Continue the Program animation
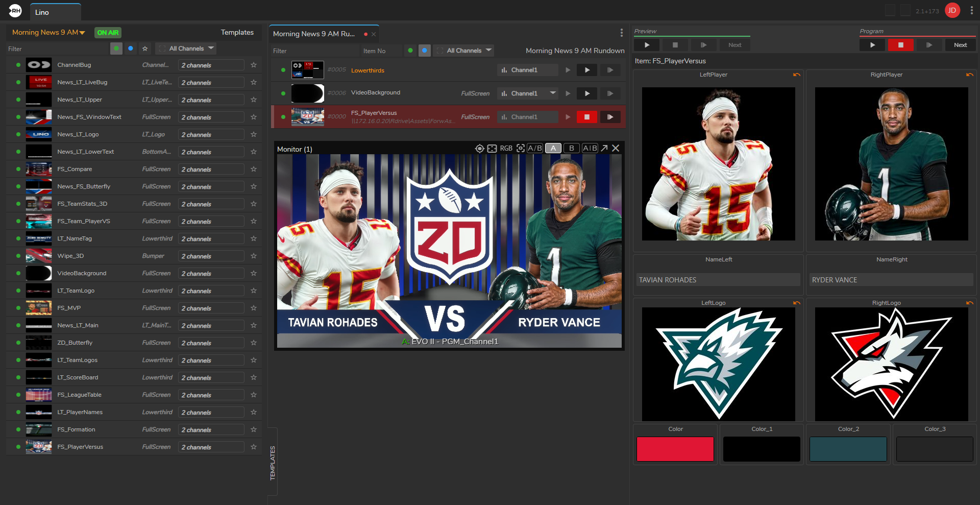The image size is (980, 505). 929,45
